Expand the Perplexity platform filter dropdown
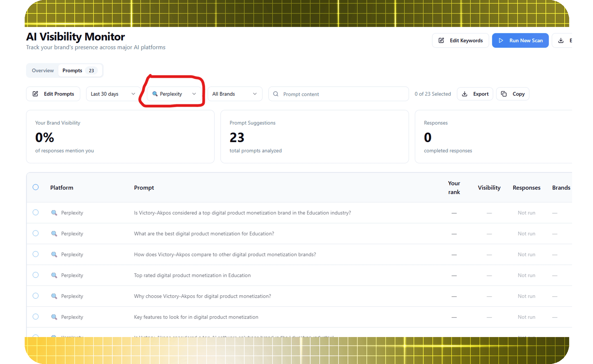The height and width of the screenshot is (364, 593). point(174,94)
